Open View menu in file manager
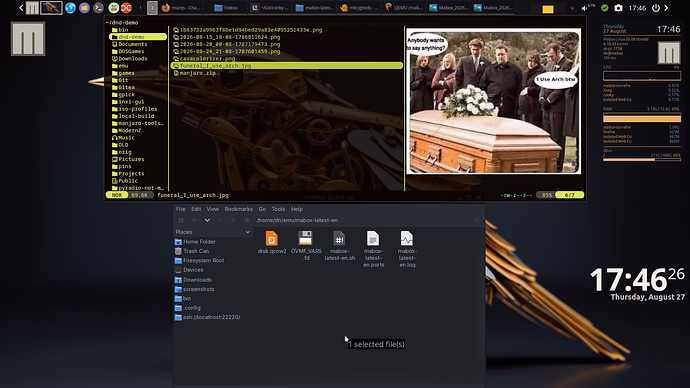 pos(213,209)
